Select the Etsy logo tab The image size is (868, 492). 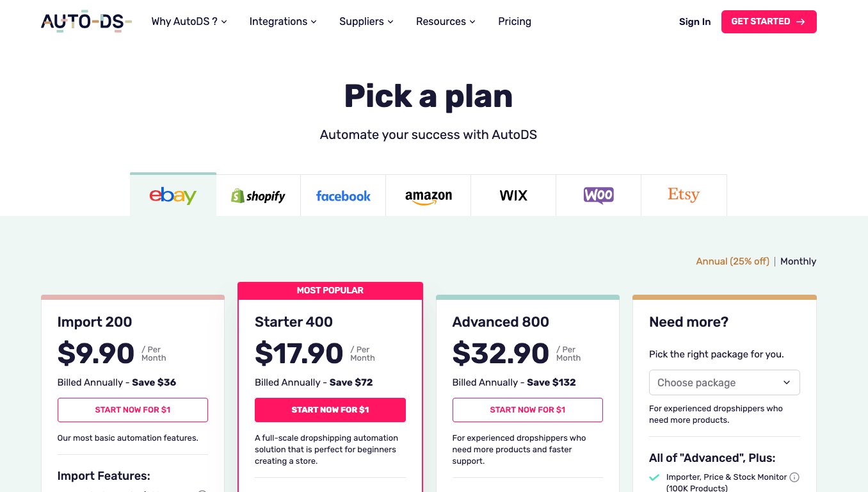click(684, 195)
